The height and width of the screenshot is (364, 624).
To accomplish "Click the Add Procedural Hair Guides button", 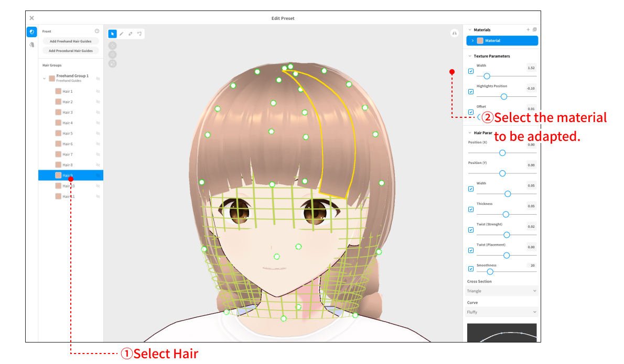I will point(71,50).
